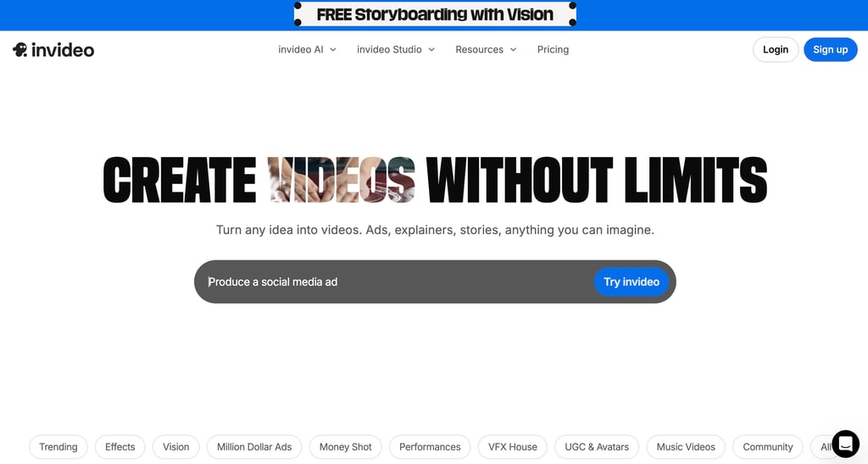Screen dimensions: 868x464
Task: Expand the invideo Studio dropdown menu
Action: point(396,50)
